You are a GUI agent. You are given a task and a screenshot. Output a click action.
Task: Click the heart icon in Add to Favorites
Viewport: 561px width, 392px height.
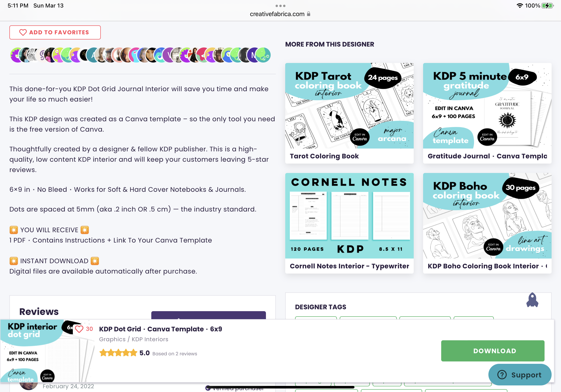click(23, 32)
